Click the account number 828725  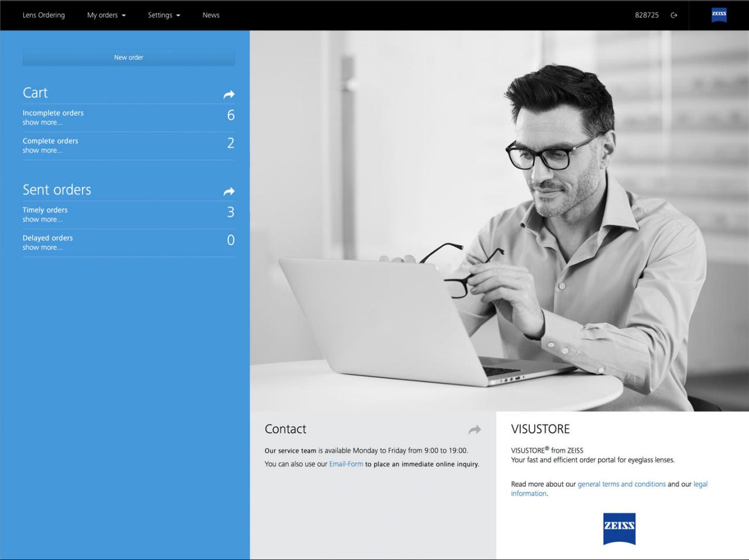[x=646, y=15]
